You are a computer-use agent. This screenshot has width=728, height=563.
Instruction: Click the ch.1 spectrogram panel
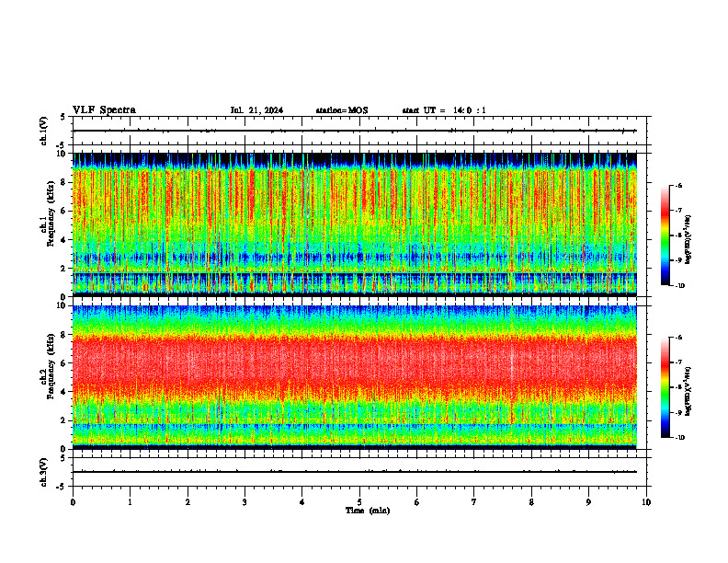pyautogui.click(x=355, y=224)
